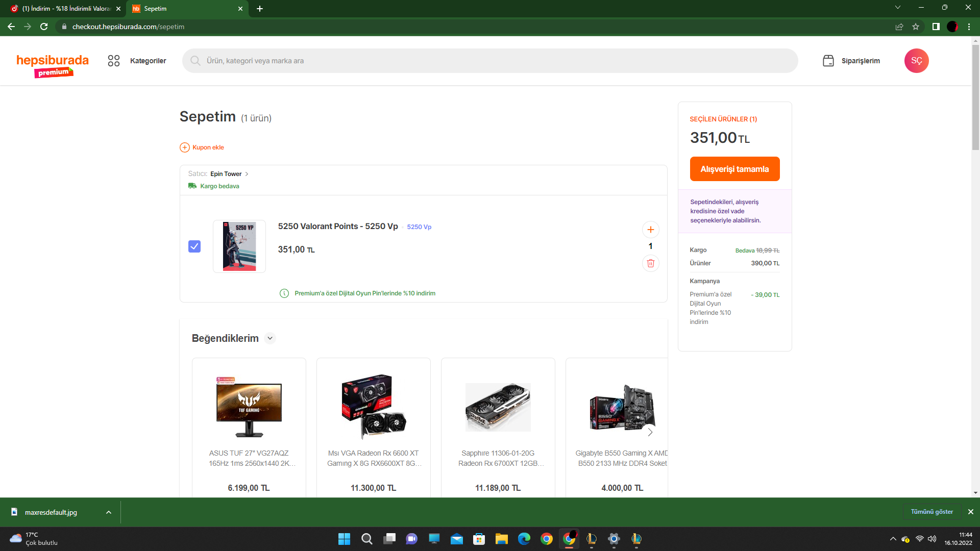Click the SÇ profile avatar

tap(916, 61)
